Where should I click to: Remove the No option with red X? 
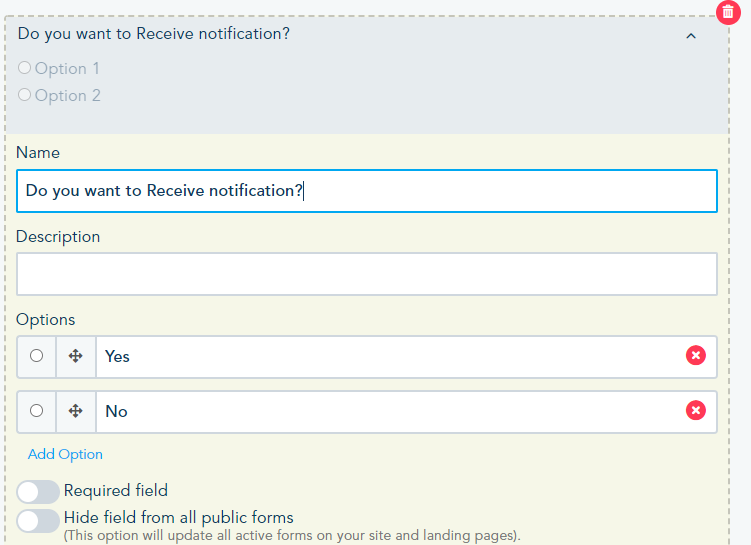(x=696, y=411)
